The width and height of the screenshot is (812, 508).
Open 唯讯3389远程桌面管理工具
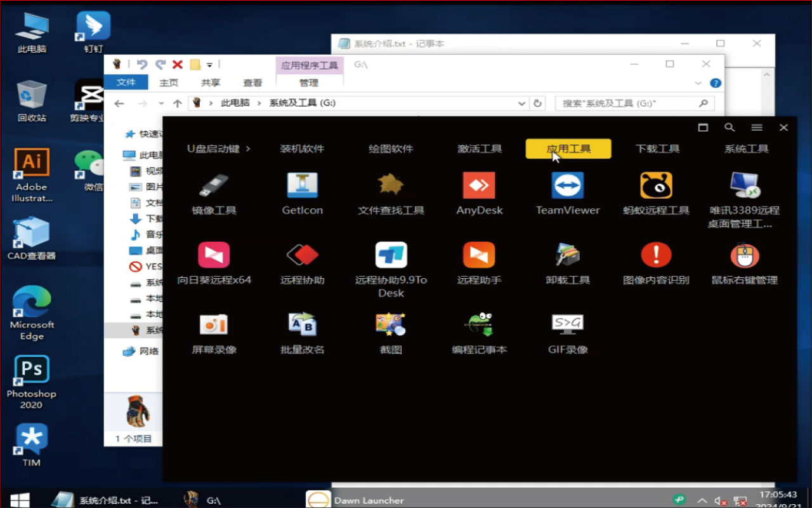tap(744, 200)
